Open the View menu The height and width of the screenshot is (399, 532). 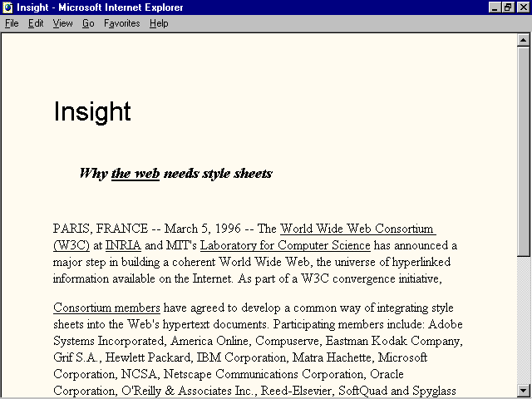63,23
